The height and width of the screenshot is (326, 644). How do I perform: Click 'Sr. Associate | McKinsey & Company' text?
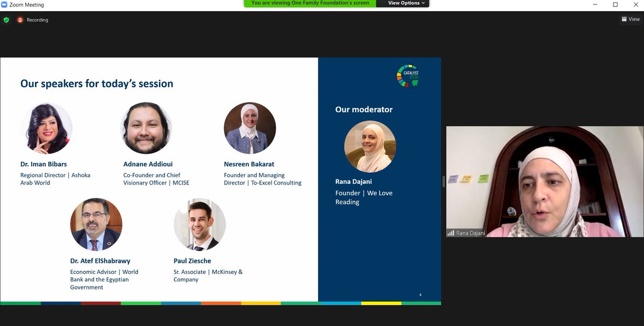(208, 276)
